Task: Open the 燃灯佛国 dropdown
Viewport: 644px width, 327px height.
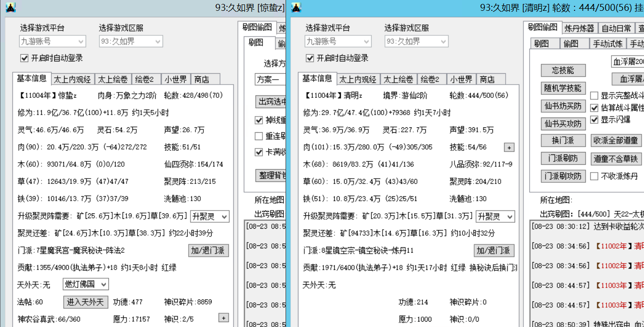Action: coord(86,284)
